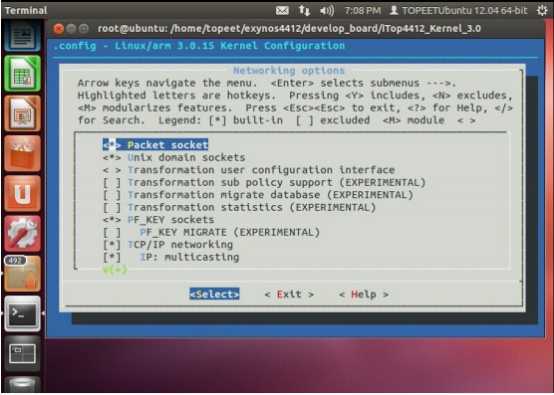
Task: Open the Workspace Switcher launcher icon
Action: pyautogui.click(x=23, y=353)
